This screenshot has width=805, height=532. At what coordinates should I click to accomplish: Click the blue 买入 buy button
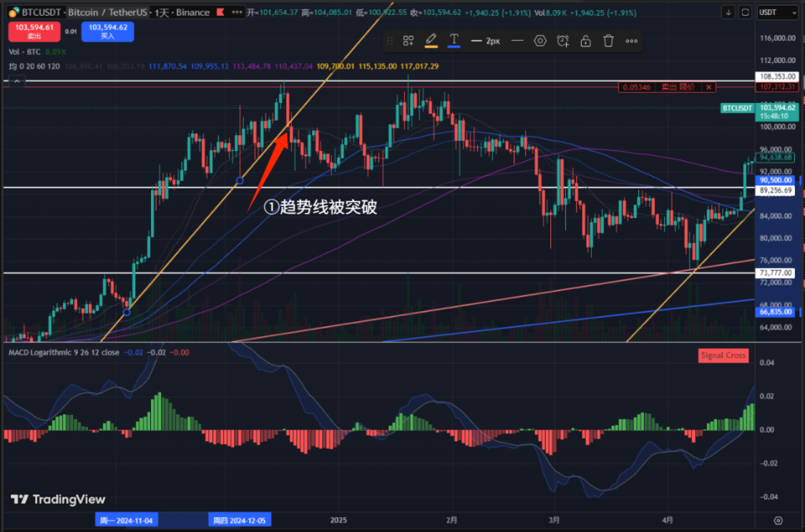[x=107, y=31]
